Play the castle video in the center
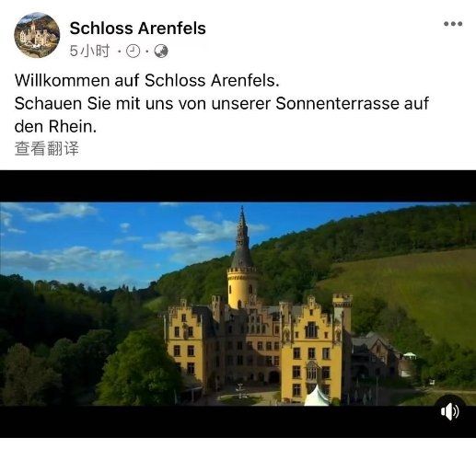 point(238,304)
